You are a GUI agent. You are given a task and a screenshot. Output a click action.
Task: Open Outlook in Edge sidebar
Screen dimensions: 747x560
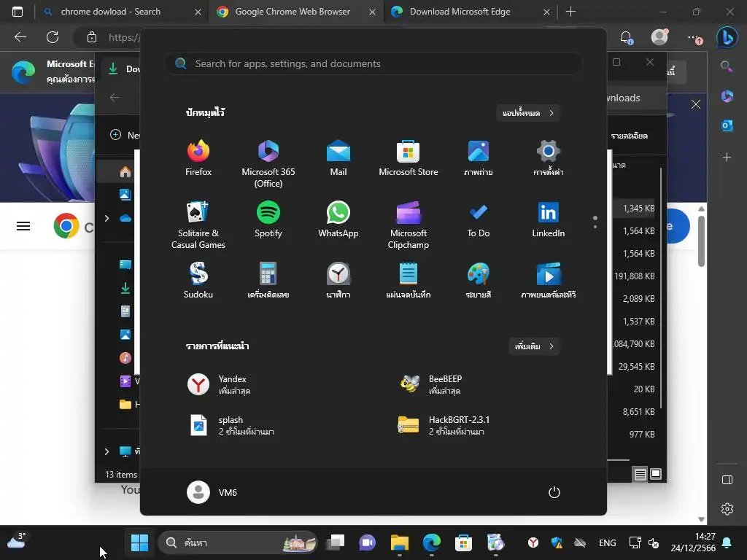click(x=727, y=125)
